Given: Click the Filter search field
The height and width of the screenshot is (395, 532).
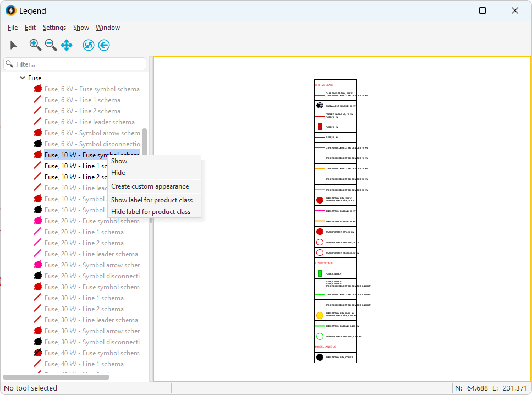Looking at the screenshot, I should click(x=75, y=64).
